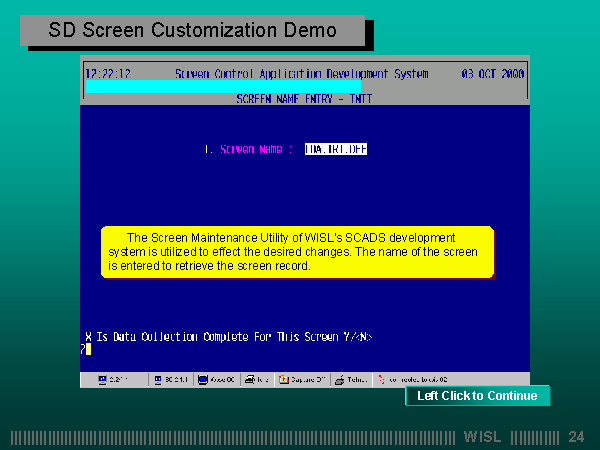
Task: Click the SCREEN NAME ENTRY header bar
Action: pyautogui.click(x=304, y=99)
